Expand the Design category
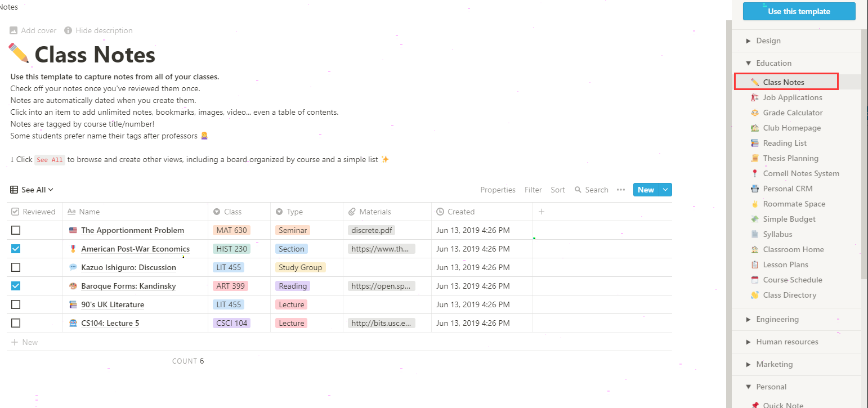868x408 pixels. pos(748,41)
